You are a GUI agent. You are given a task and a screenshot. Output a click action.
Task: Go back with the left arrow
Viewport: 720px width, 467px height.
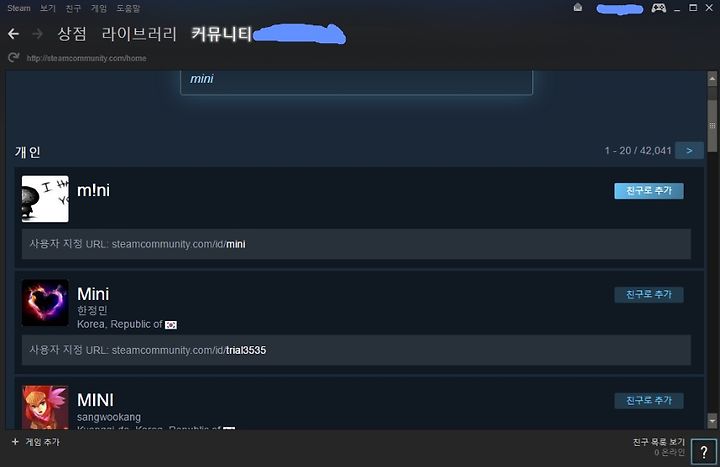(13, 34)
